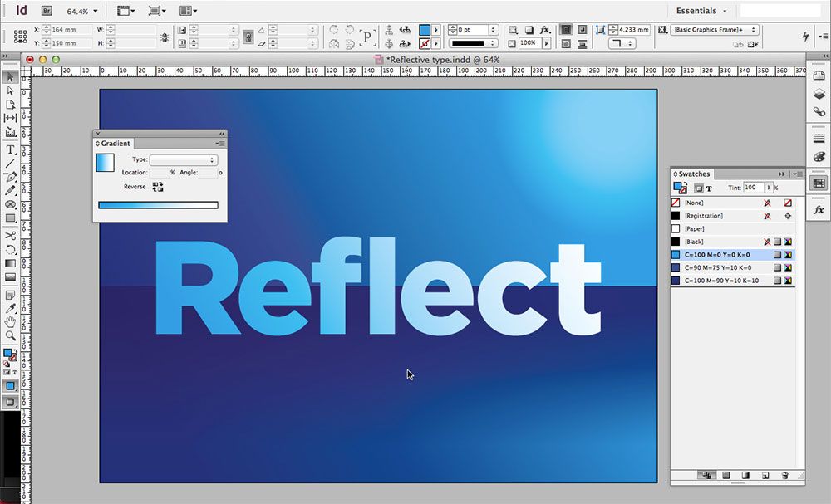
Task: Open the Arrange Documents dropdown
Action: coord(188,11)
